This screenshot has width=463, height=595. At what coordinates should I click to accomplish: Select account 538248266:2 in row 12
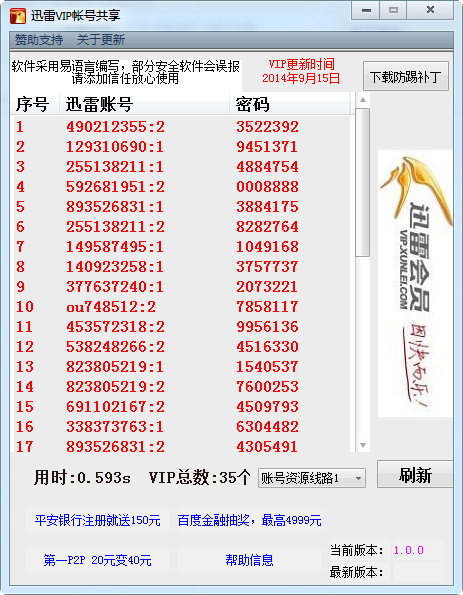coord(116,347)
